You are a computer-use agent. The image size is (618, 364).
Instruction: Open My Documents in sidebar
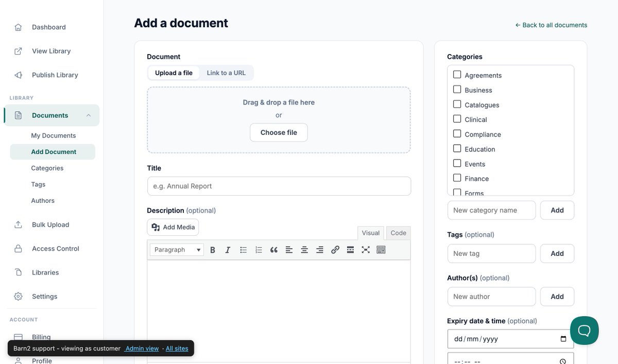tap(54, 135)
